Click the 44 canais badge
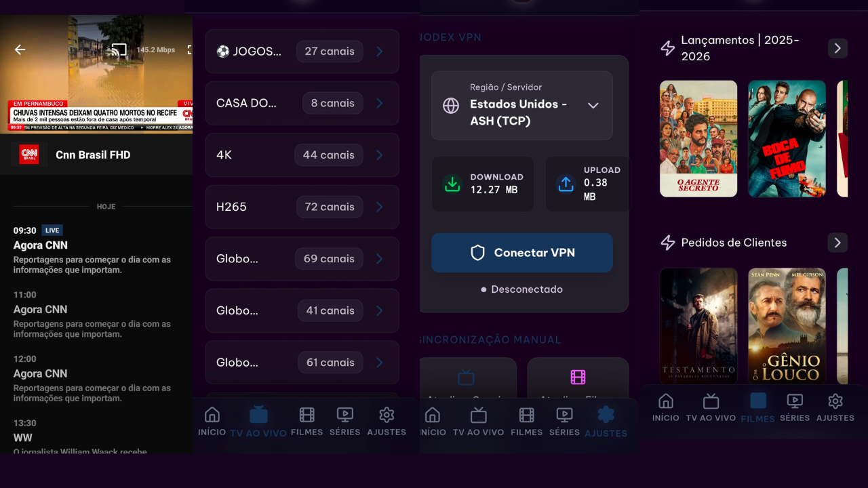 329,155
